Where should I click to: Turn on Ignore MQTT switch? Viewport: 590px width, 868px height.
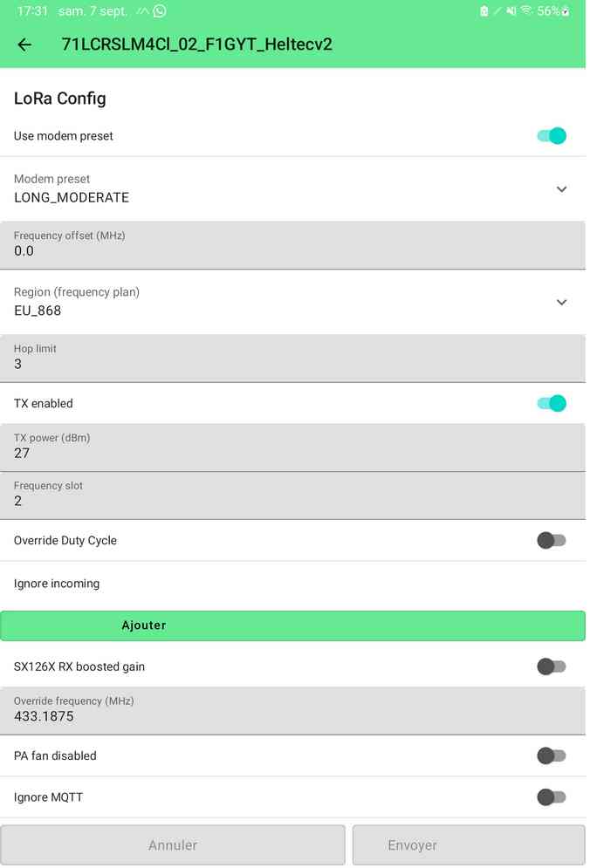point(552,797)
